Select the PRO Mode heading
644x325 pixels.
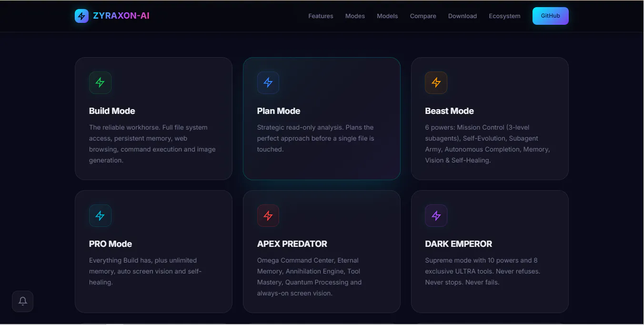[111, 244]
